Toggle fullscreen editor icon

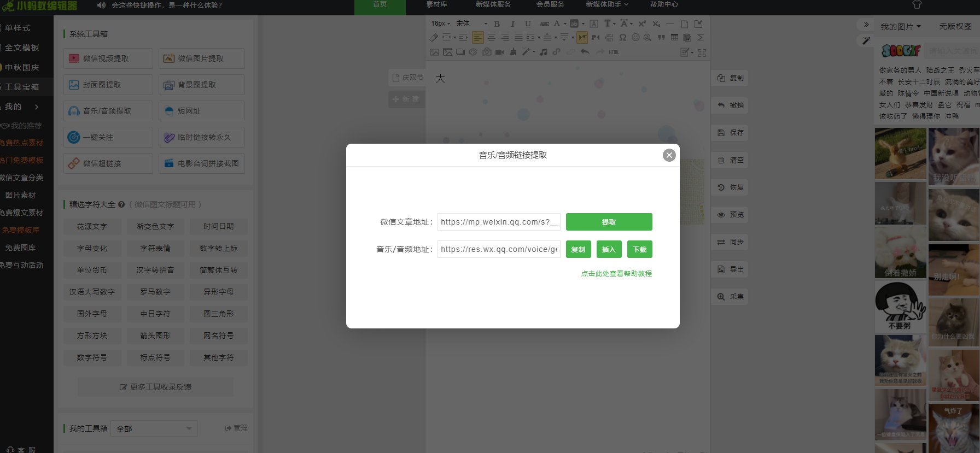pyautogui.click(x=702, y=52)
